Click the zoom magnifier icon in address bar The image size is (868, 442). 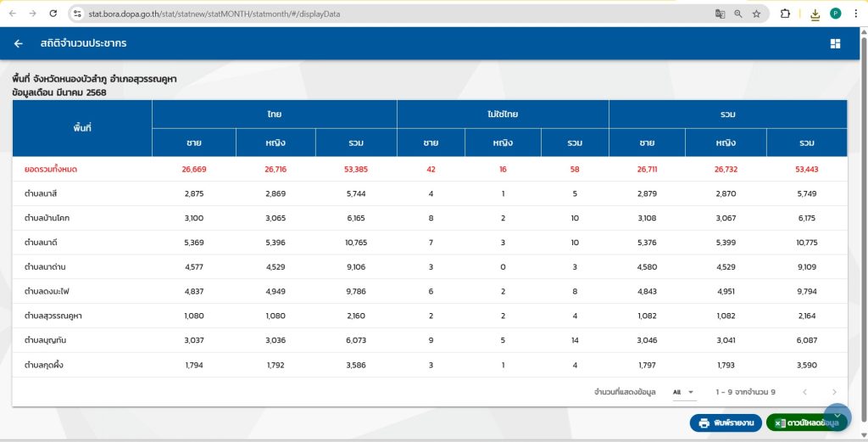pyautogui.click(x=738, y=14)
